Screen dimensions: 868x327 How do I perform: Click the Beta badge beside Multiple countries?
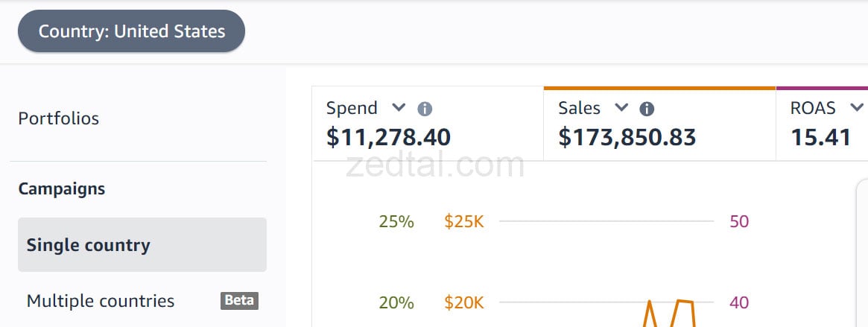(239, 301)
